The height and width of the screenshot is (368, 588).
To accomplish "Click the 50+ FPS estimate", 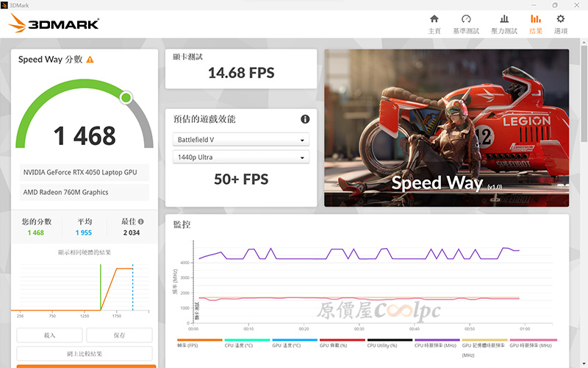I will pyautogui.click(x=241, y=179).
